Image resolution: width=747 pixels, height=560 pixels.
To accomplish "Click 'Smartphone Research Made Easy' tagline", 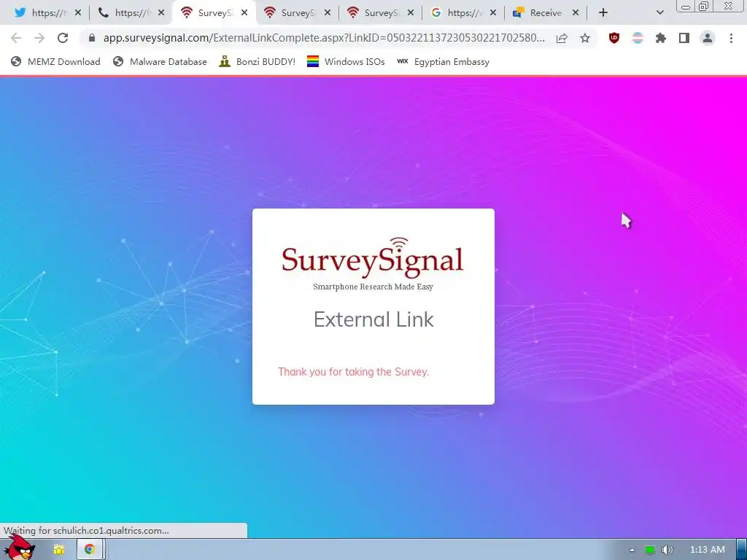I will pos(373,287).
